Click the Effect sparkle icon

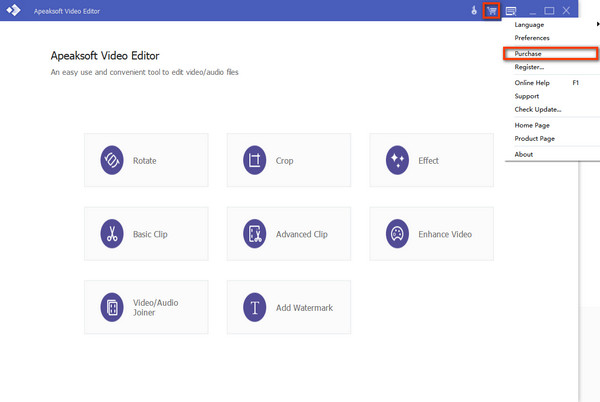tap(397, 160)
